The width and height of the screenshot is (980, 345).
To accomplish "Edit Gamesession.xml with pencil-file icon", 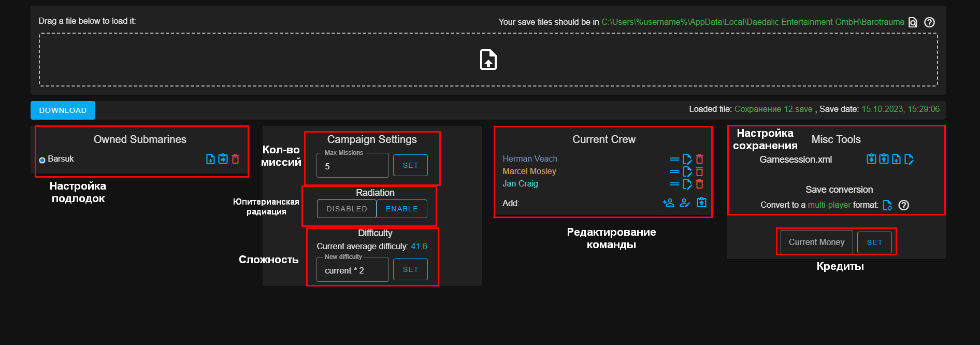I will coord(909,159).
